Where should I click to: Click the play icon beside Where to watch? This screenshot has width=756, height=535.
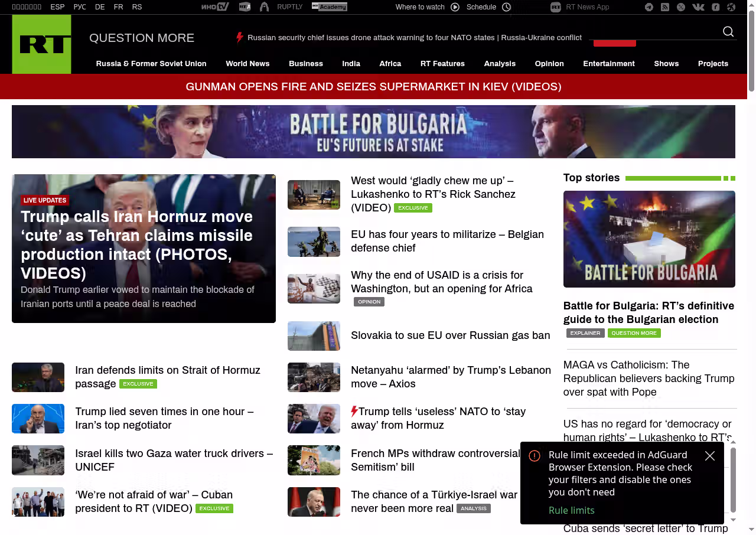455,7
